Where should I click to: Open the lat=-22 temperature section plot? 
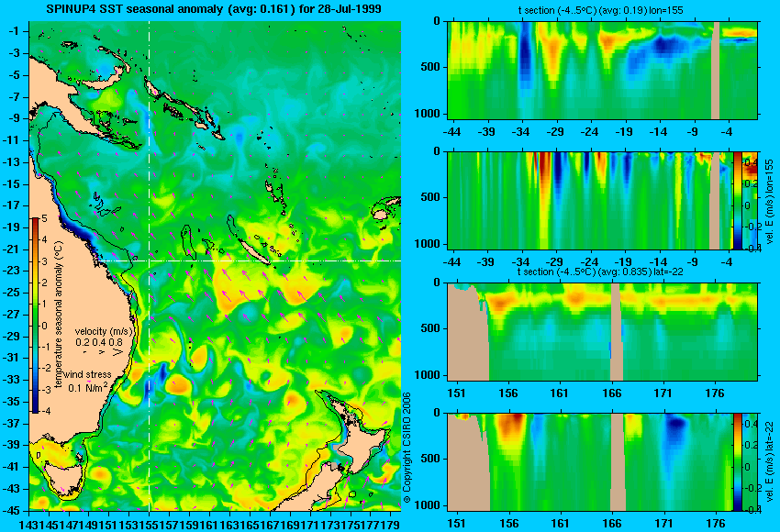603,332
